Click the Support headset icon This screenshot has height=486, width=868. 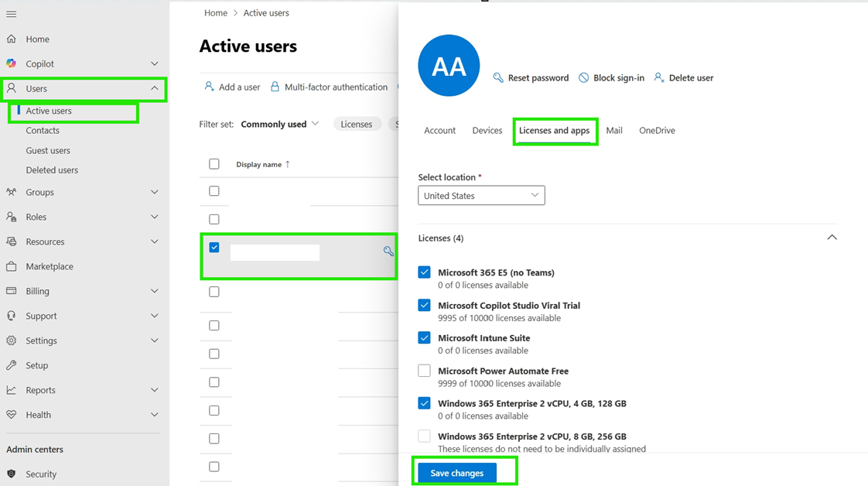coord(11,316)
